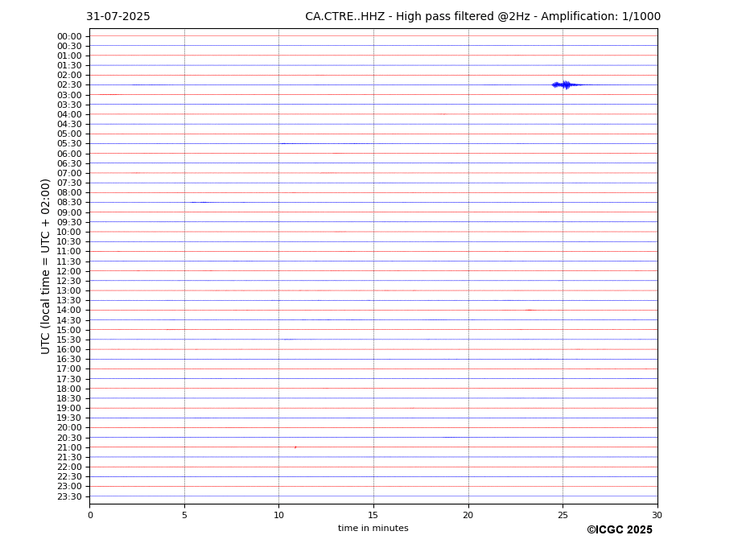Click the x-axis tick label 20
Image resolution: width=746 pixels, height=560 pixels.
click(468, 515)
